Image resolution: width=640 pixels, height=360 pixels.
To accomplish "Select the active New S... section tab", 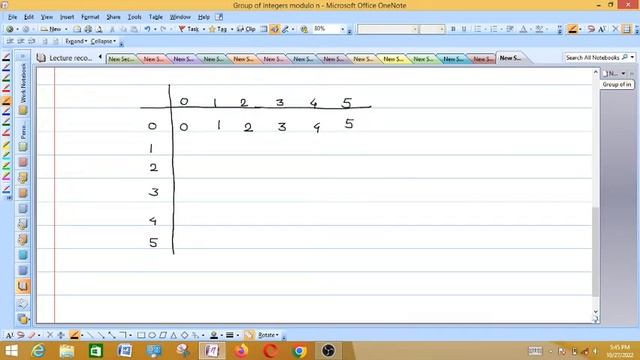I will point(510,58).
